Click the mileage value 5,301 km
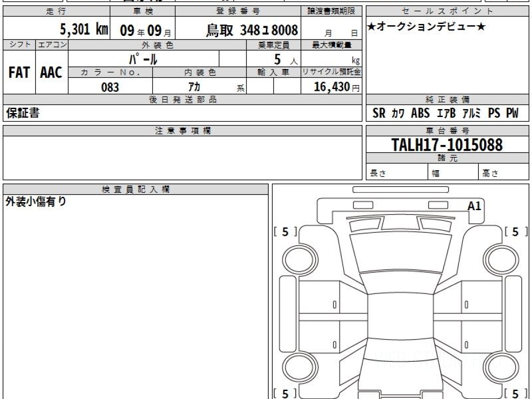 (84, 30)
